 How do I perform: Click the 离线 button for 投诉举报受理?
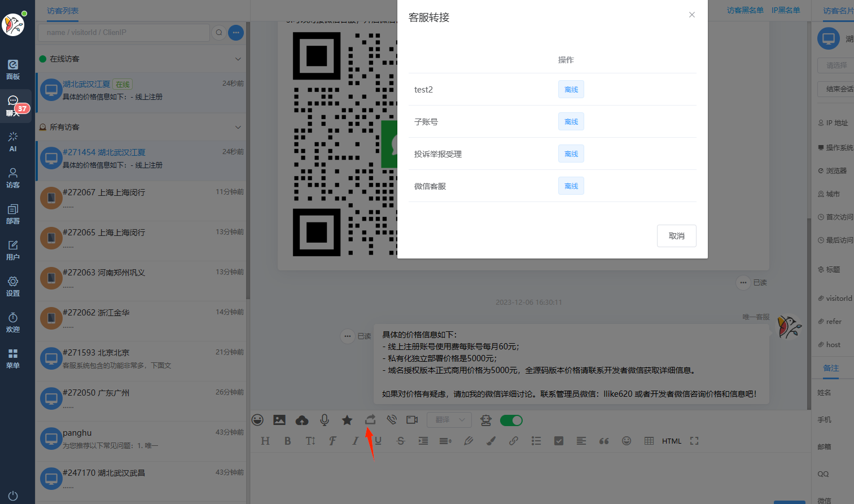tap(571, 154)
